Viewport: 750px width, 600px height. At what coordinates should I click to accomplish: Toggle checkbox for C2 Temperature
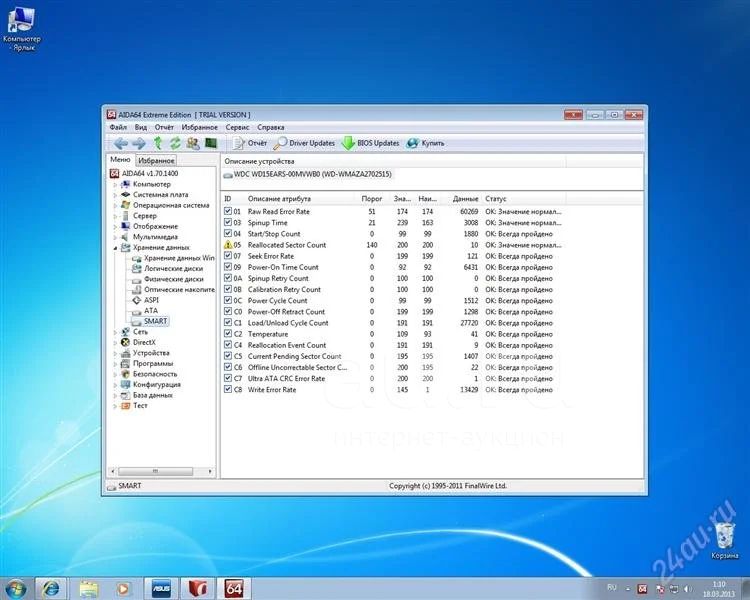pyautogui.click(x=228, y=333)
